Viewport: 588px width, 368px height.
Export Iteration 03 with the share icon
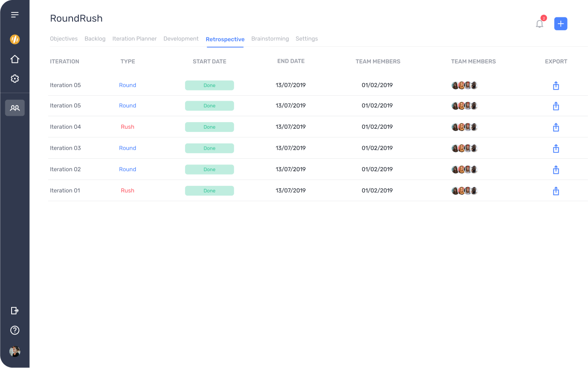(x=556, y=149)
